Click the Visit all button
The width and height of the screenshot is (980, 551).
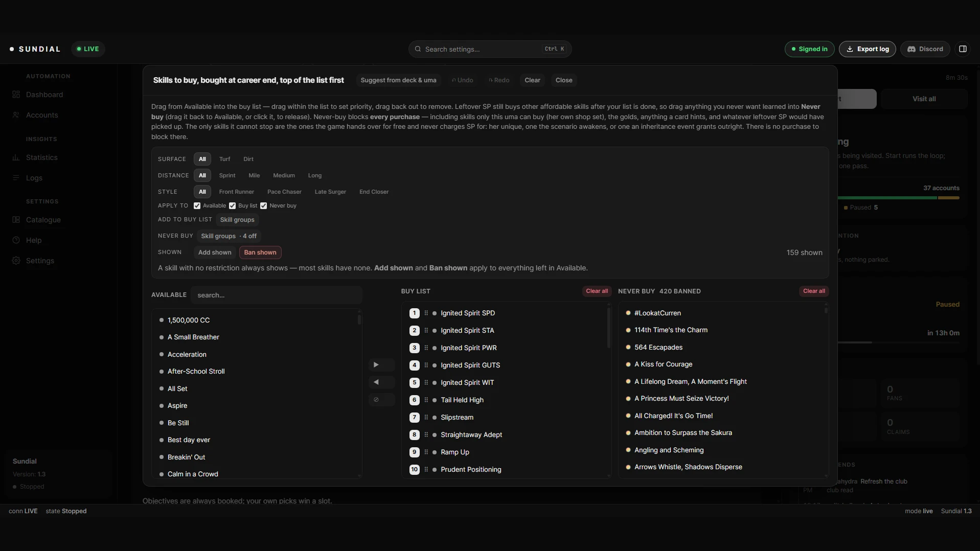click(x=924, y=99)
